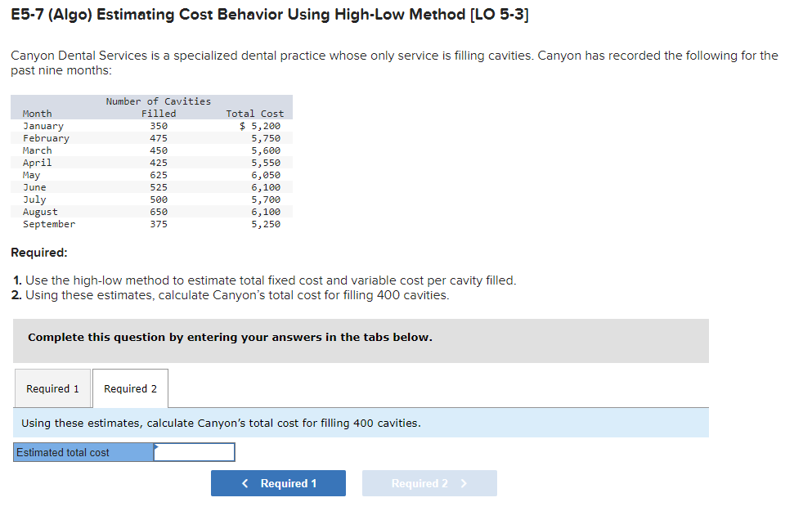Image resolution: width=812 pixels, height=520 pixels.
Task: Click the Required 1 navigation button
Action: coord(278,482)
